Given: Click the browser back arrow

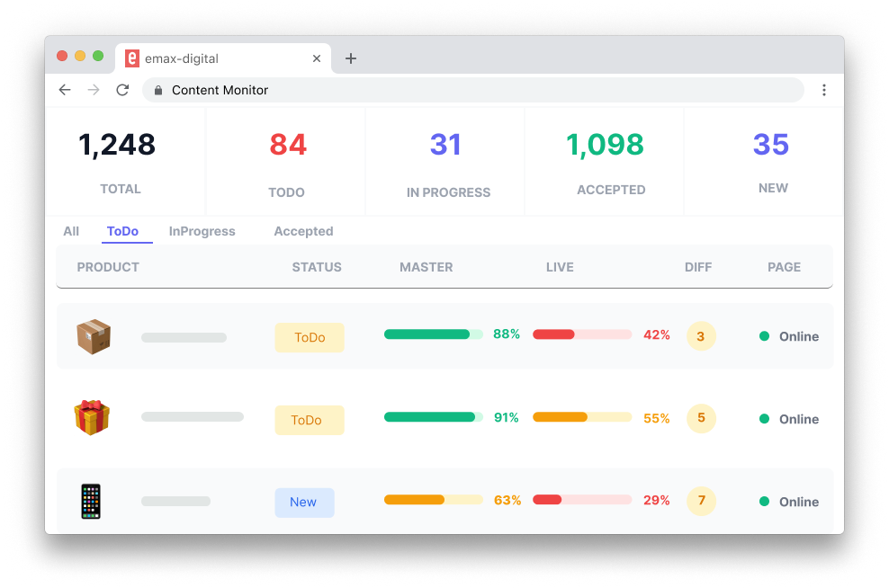Looking at the screenshot, I should coord(65,90).
